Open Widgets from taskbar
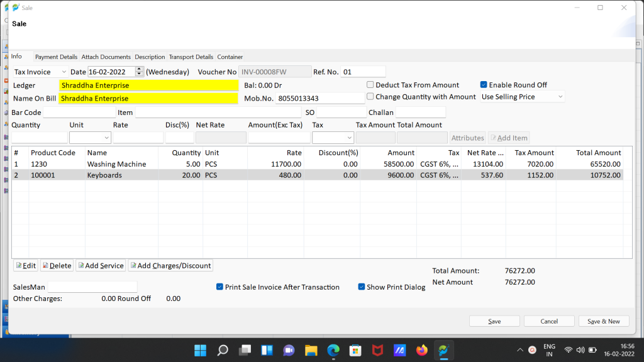Image resolution: width=644 pixels, height=362 pixels. point(267,350)
